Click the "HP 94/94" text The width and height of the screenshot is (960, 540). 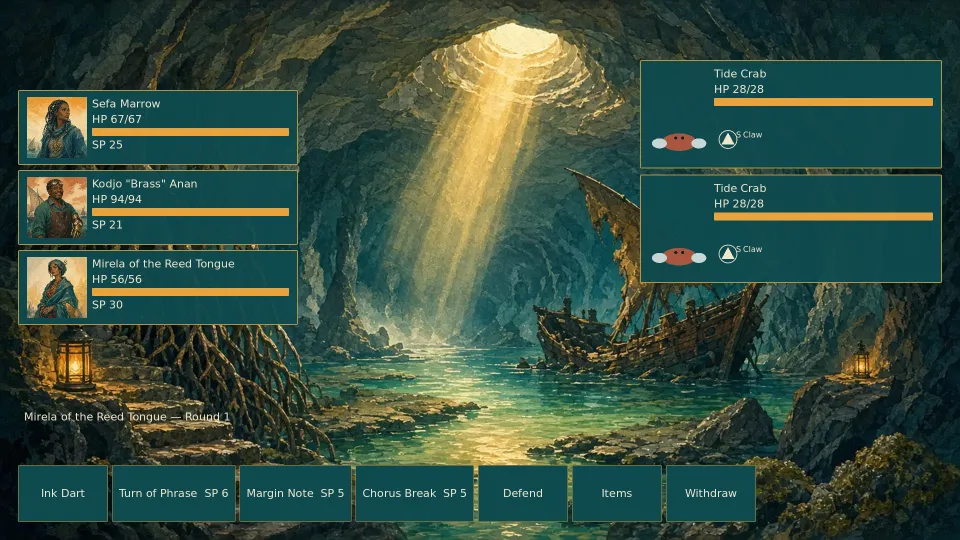117,200
